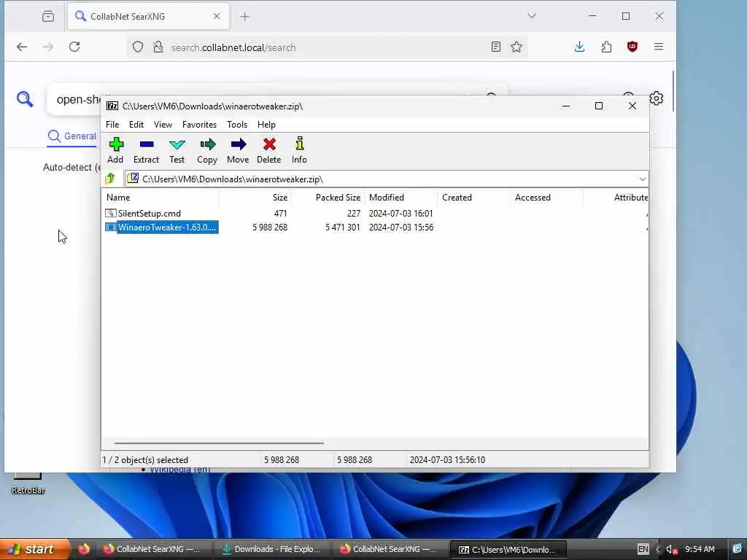Viewport: 747px width, 560px height.
Task: Click the Add button in 7-Zip toolbar
Action: click(115, 150)
